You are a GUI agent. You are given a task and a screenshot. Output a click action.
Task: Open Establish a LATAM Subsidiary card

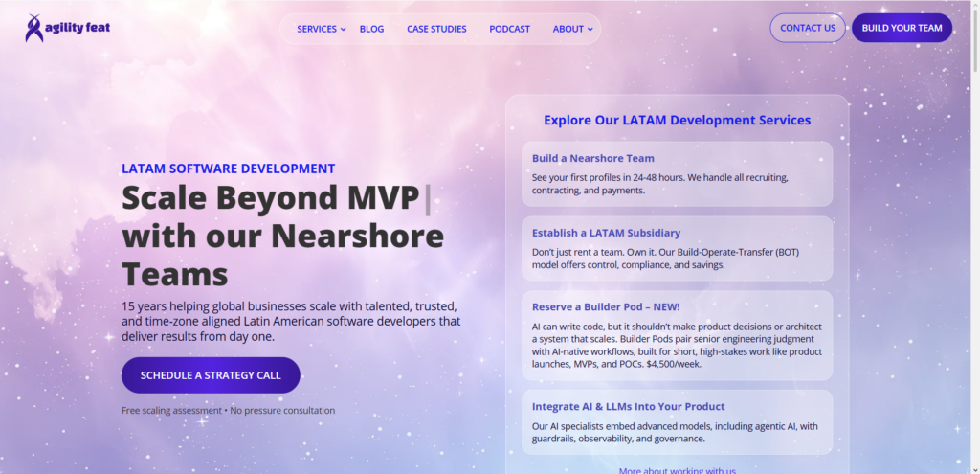[x=677, y=248]
